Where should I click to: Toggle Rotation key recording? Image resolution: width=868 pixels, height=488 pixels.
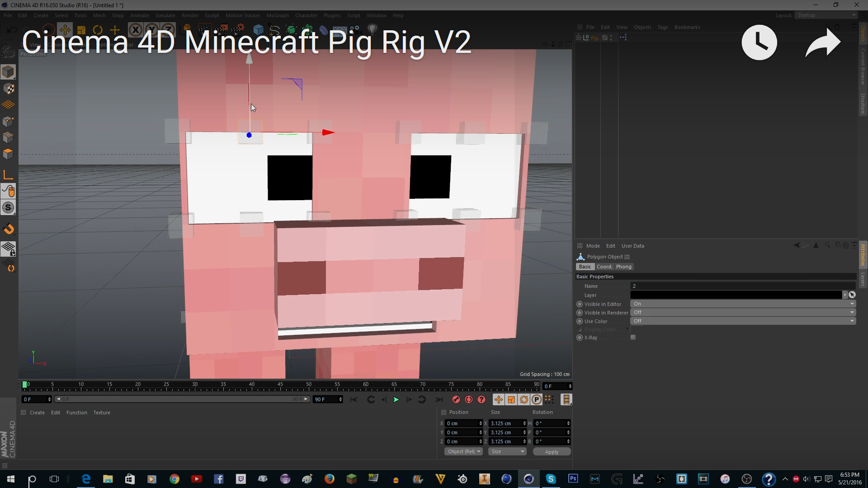524,399
